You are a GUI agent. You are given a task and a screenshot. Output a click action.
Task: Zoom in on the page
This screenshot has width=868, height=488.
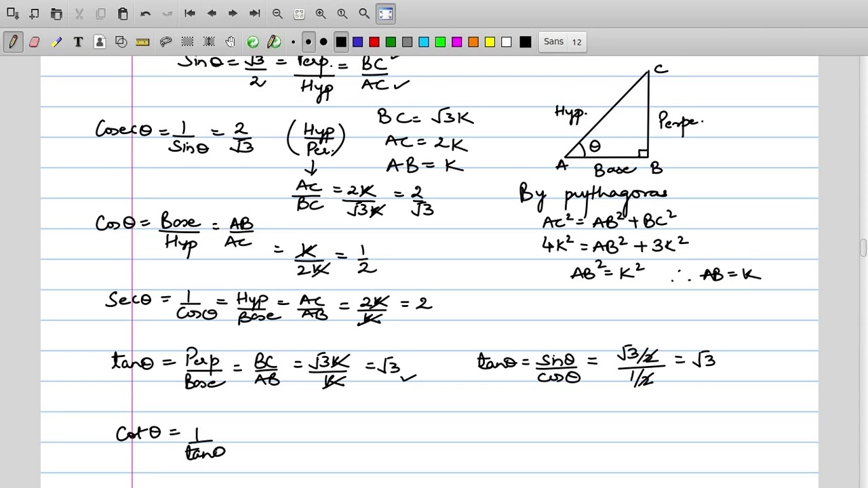(321, 14)
